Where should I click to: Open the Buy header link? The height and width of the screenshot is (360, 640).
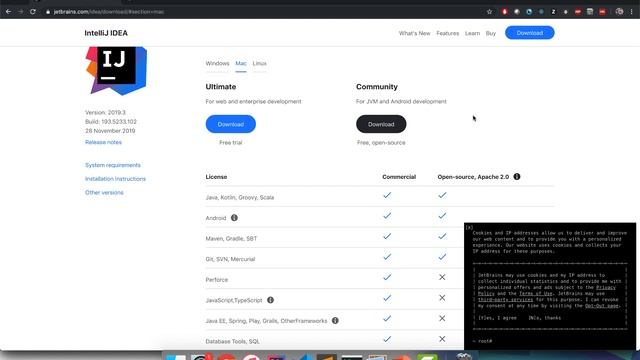click(x=491, y=33)
